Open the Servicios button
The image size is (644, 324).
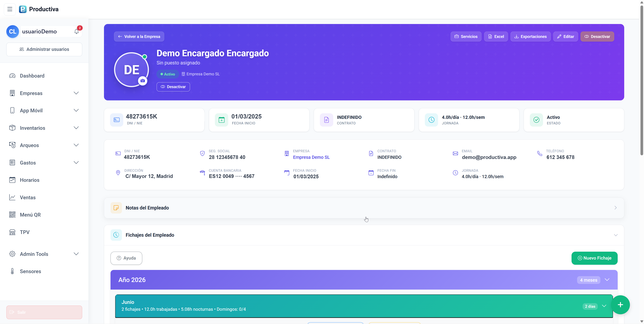[466, 37]
